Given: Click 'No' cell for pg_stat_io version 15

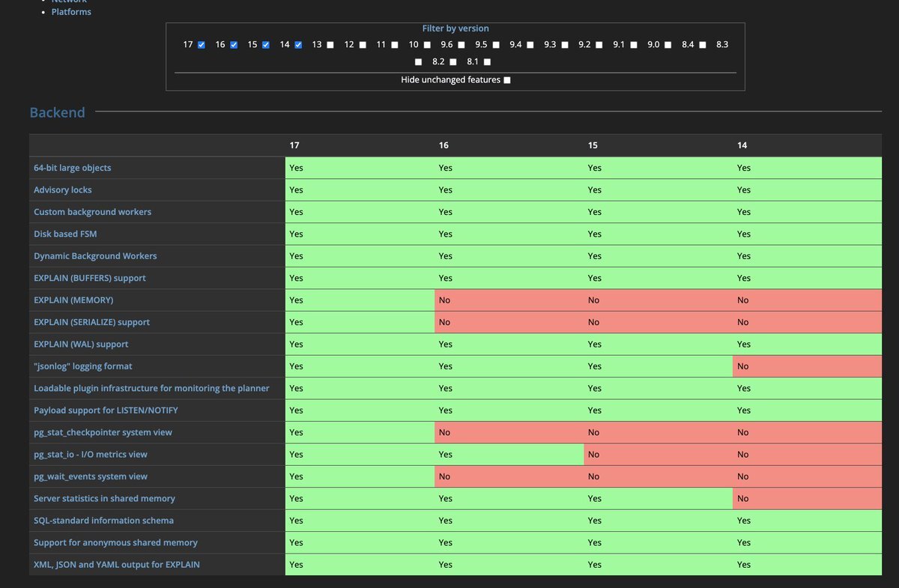Looking at the screenshot, I should point(659,455).
